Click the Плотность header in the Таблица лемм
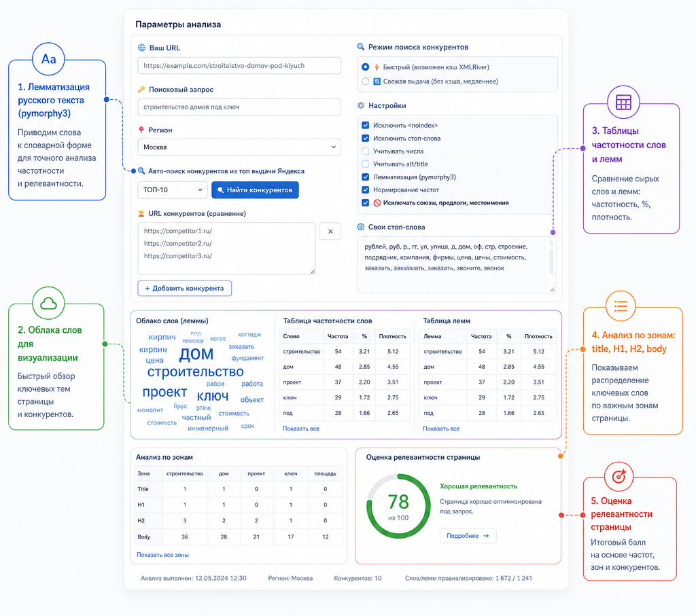Viewport: 696px width, 616px height. (538, 336)
